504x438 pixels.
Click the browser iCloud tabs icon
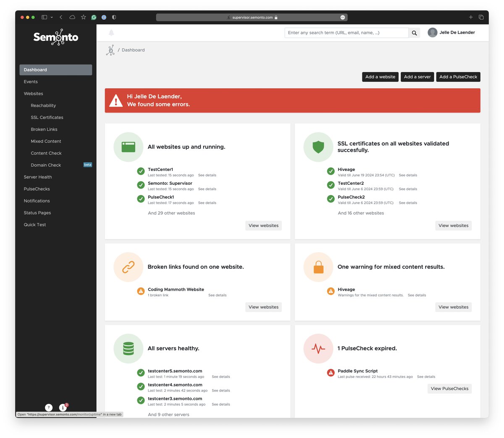click(72, 17)
